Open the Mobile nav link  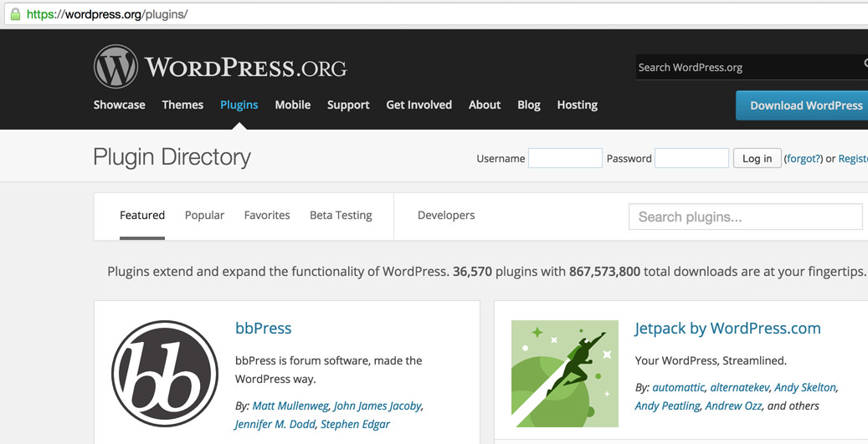(293, 105)
